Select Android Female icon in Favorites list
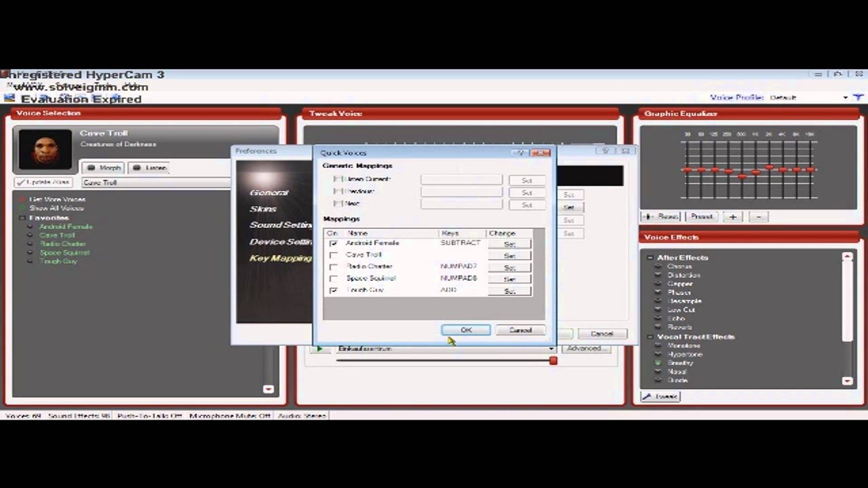The height and width of the screenshot is (488, 868). 31,226
